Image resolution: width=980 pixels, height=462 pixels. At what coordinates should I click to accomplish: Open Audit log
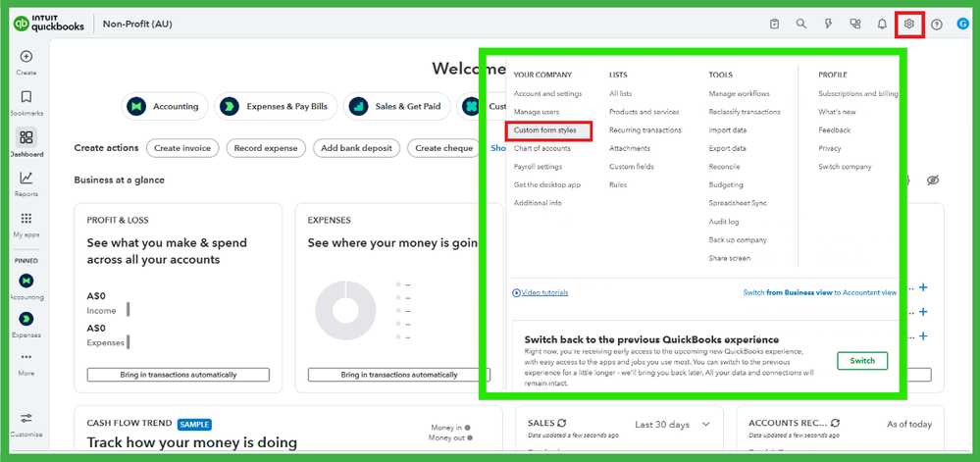[x=724, y=222]
